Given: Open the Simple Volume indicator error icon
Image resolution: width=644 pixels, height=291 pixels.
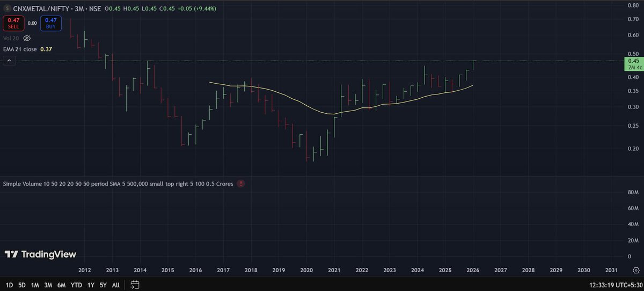Looking at the screenshot, I should (241, 184).
